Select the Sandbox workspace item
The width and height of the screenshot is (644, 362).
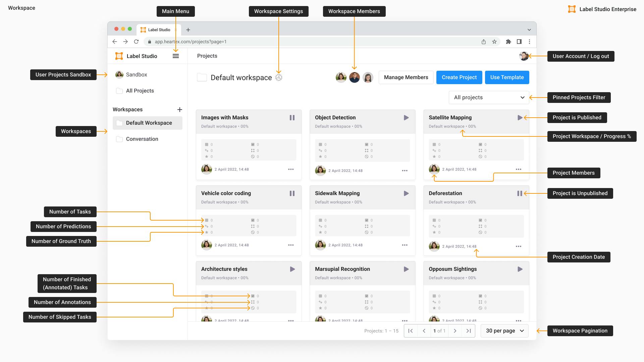[x=136, y=74]
